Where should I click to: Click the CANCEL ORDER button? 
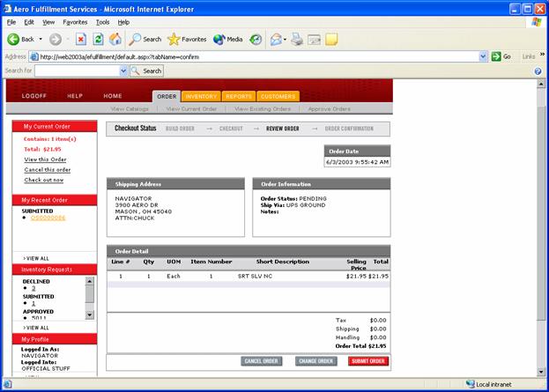(262, 361)
